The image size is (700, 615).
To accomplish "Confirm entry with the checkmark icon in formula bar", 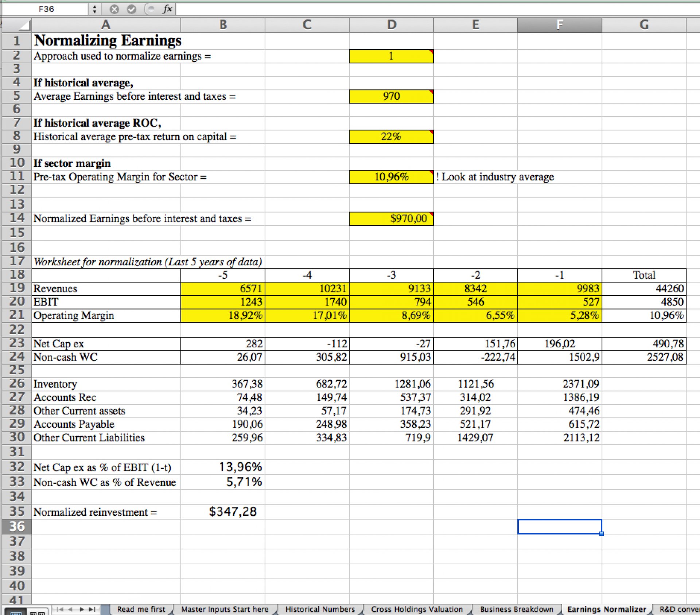I will pyautogui.click(x=131, y=9).
